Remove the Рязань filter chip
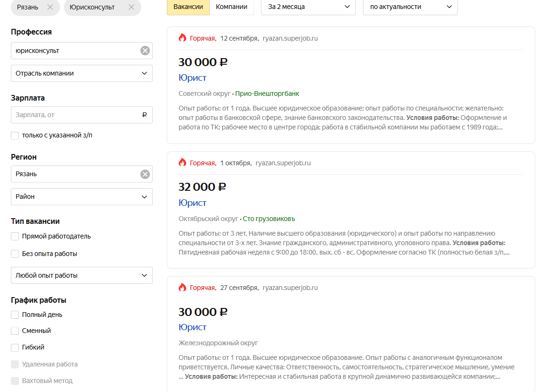 [50, 7]
